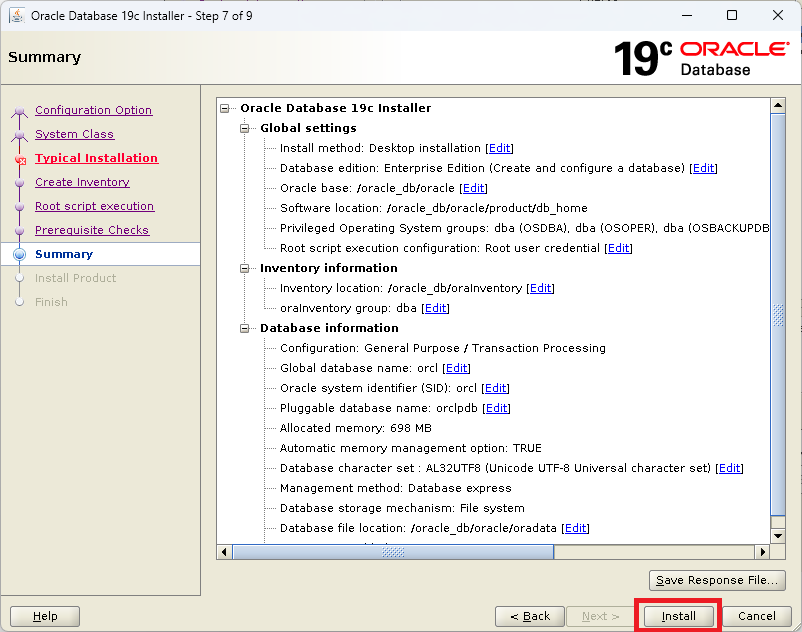The image size is (802, 632).
Task: Click the horizontal scrollbar thumb
Action: coord(393,552)
